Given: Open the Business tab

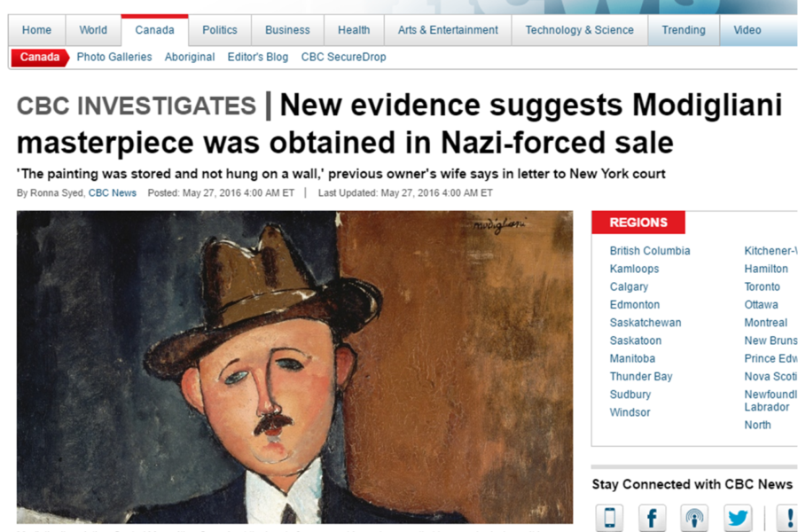Looking at the screenshot, I should (x=287, y=30).
